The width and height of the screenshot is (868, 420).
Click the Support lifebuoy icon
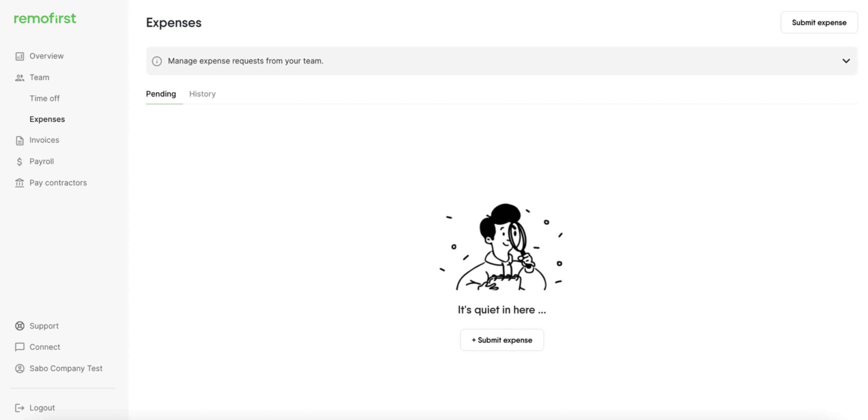coord(19,326)
